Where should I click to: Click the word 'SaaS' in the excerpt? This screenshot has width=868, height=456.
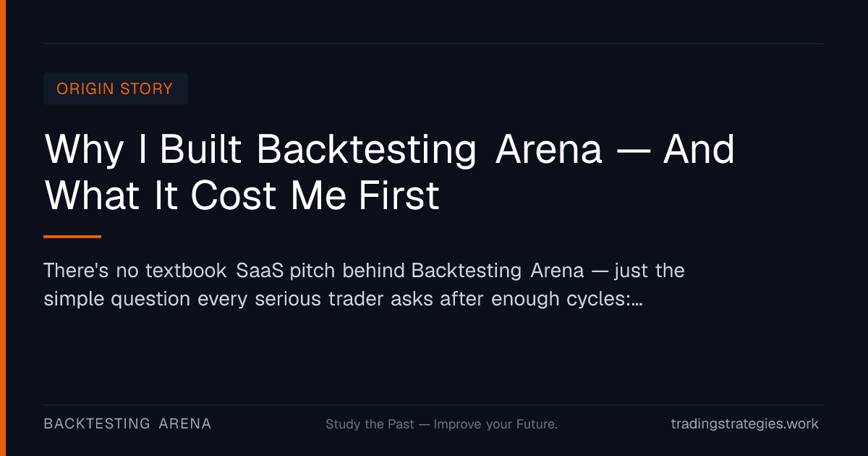point(260,271)
